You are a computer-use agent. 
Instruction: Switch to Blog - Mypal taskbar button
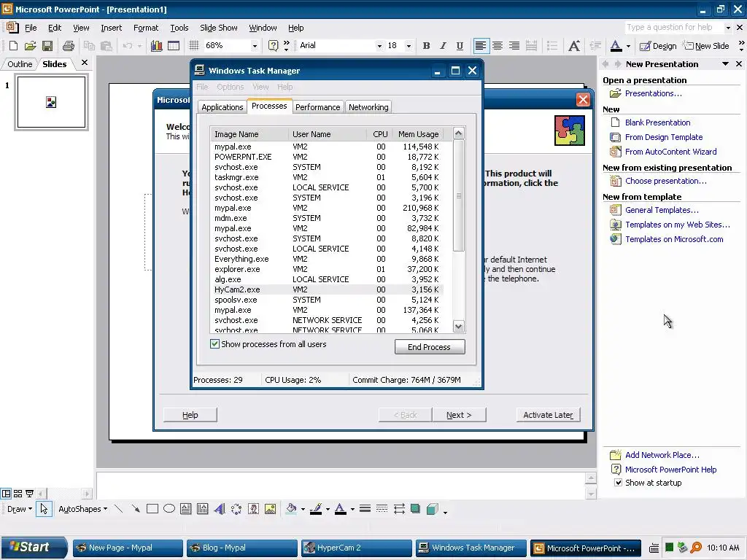click(x=242, y=548)
